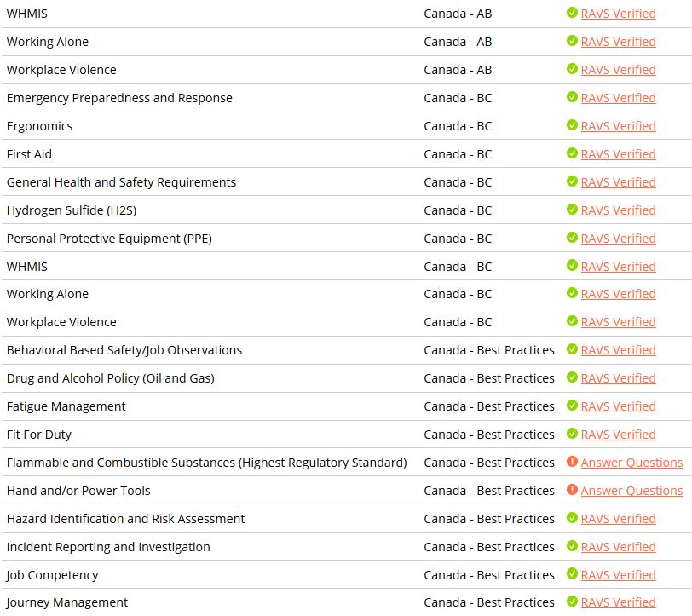Click RAVS Verified link for Fit For Duty

point(618,435)
